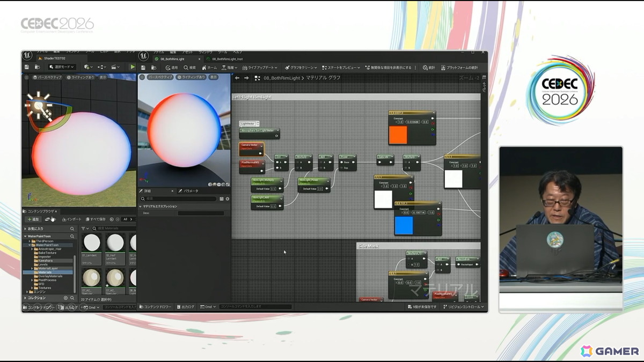The image size is (644, 362).
Task: Toggle the 表示 show button in level viewport
Action: [103, 77]
